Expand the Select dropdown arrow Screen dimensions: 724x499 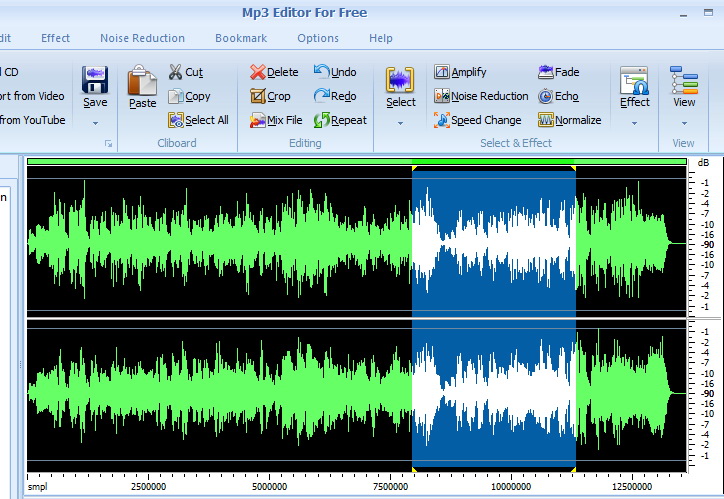point(400,123)
